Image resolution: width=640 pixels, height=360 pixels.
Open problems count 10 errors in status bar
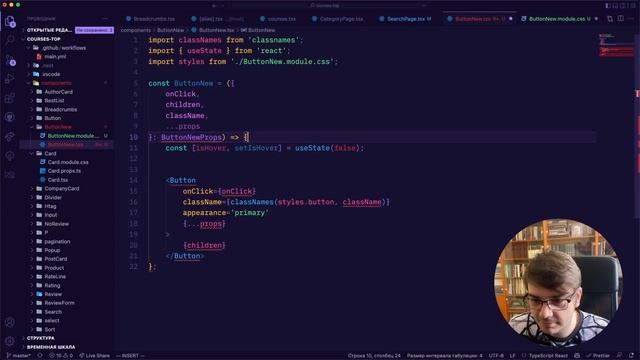coord(61,356)
